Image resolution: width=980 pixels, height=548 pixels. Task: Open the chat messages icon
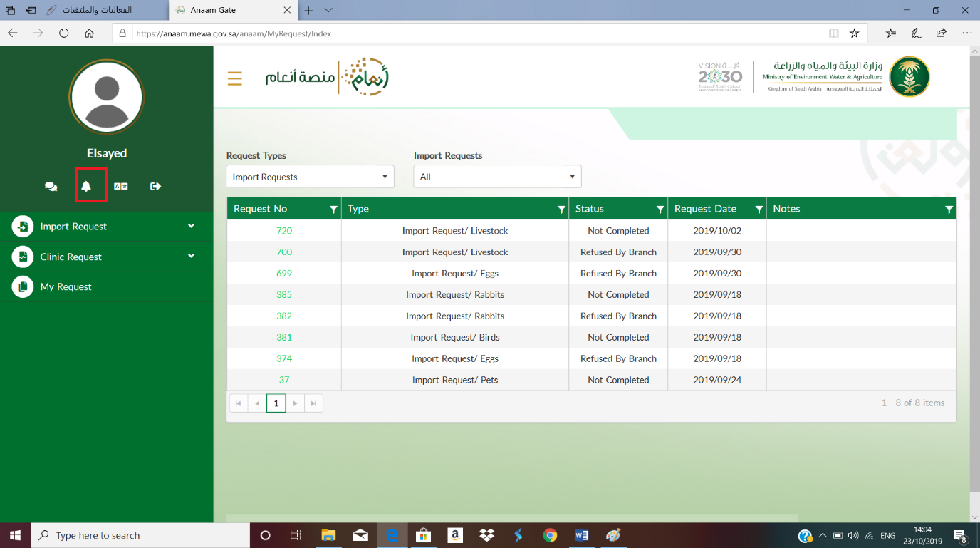[x=51, y=186]
